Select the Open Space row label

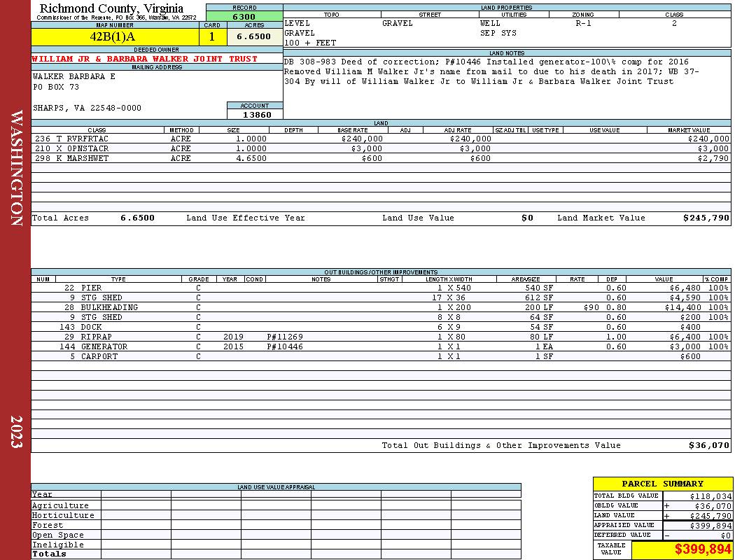(57, 535)
